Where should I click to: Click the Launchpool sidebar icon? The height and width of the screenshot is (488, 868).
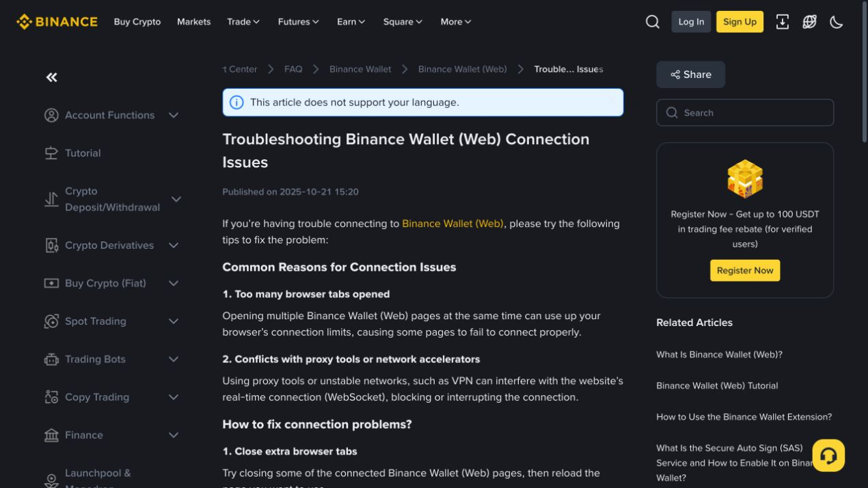pos(51,480)
